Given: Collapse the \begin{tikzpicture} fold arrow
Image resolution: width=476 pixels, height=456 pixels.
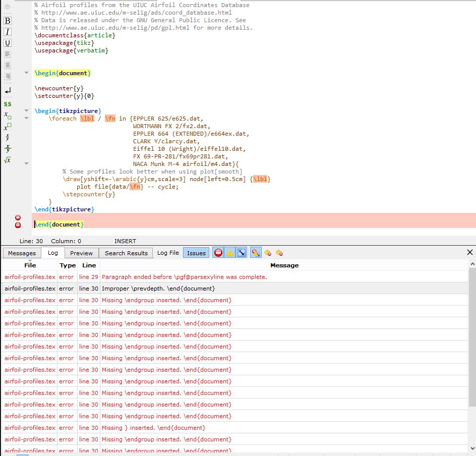Looking at the screenshot, I should tap(26, 110).
